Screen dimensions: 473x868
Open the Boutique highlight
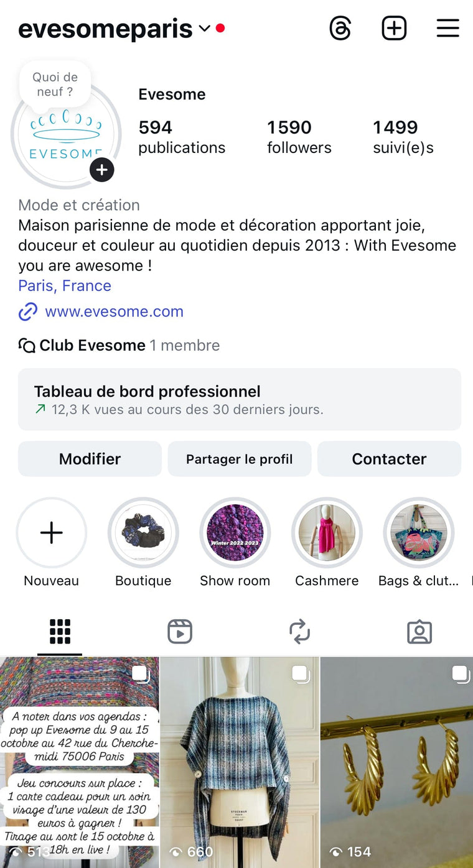pyautogui.click(x=143, y=533)
